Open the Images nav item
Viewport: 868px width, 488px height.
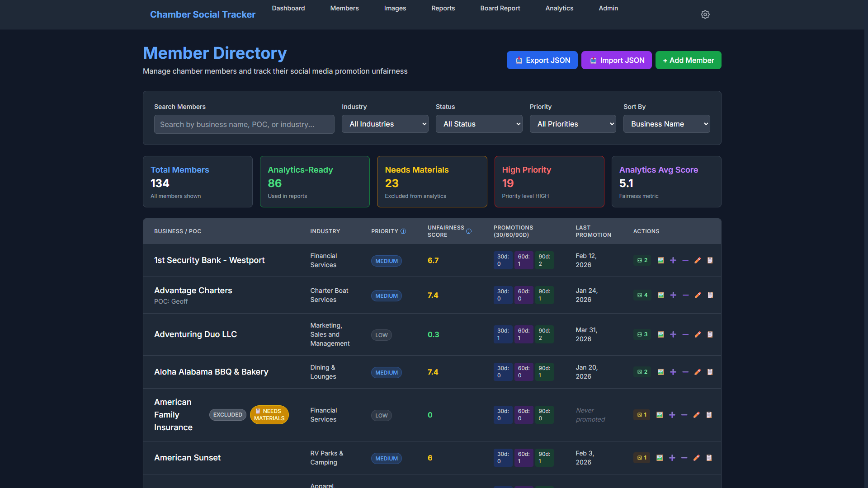(395, 8)
